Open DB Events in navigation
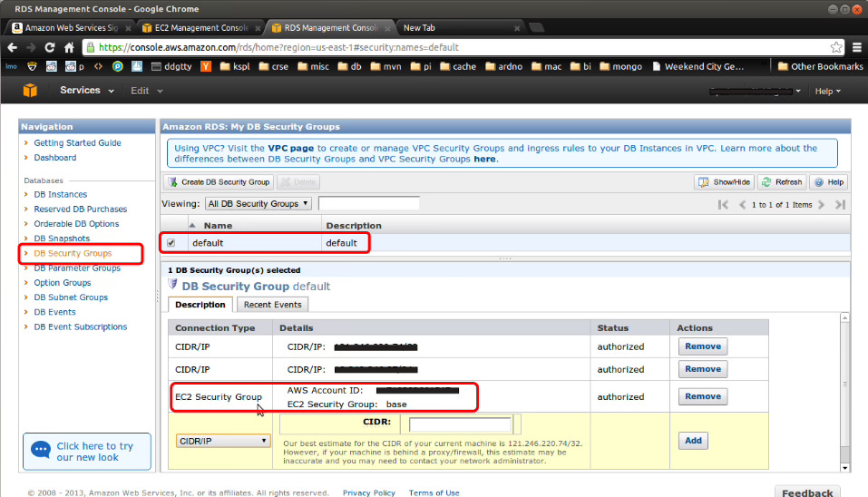This screenshot has width=868, height=497. pos(54,312)
